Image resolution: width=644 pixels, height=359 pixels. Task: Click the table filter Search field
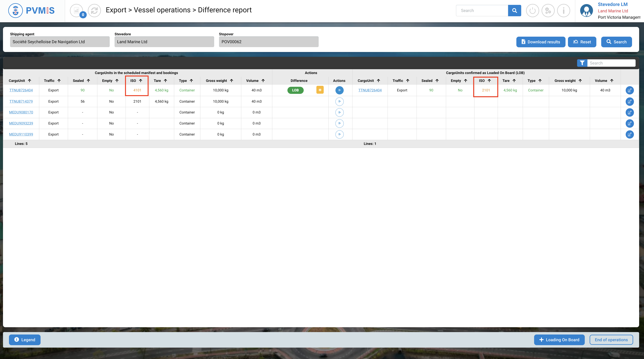click(x=611, y=63)
